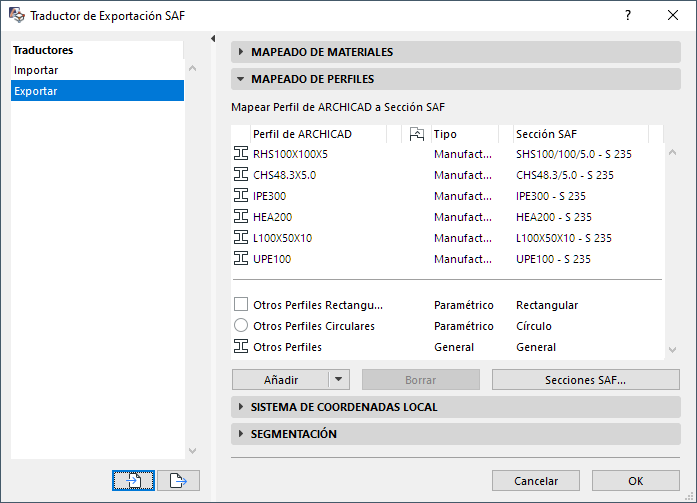Sort by Sección SAF column header
The image size is (697, 503).
(581, 134)
